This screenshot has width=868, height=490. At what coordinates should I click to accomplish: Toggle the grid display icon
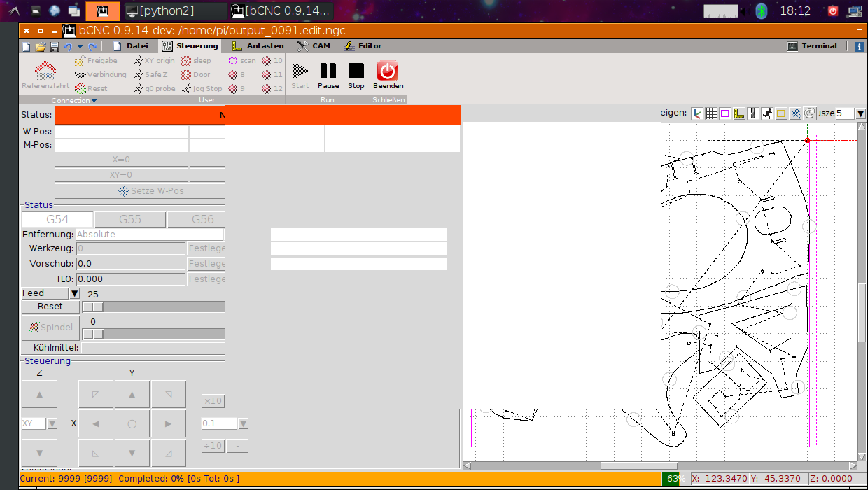(711, 113)
